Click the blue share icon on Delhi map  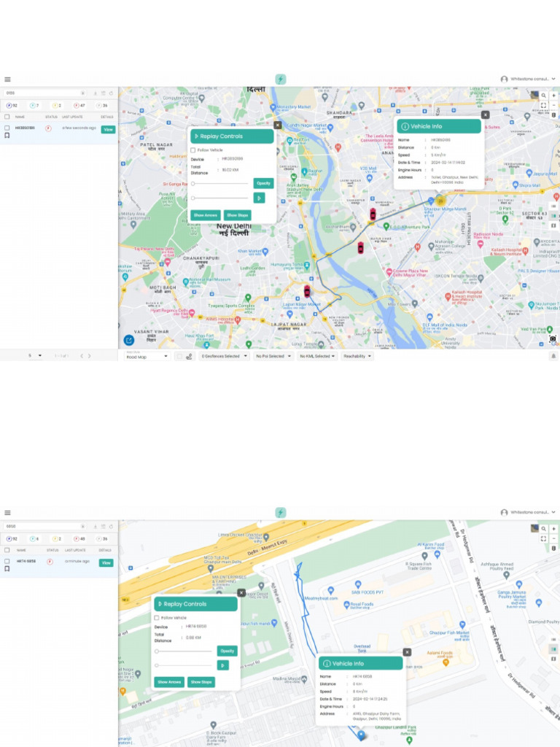(129, 339)
